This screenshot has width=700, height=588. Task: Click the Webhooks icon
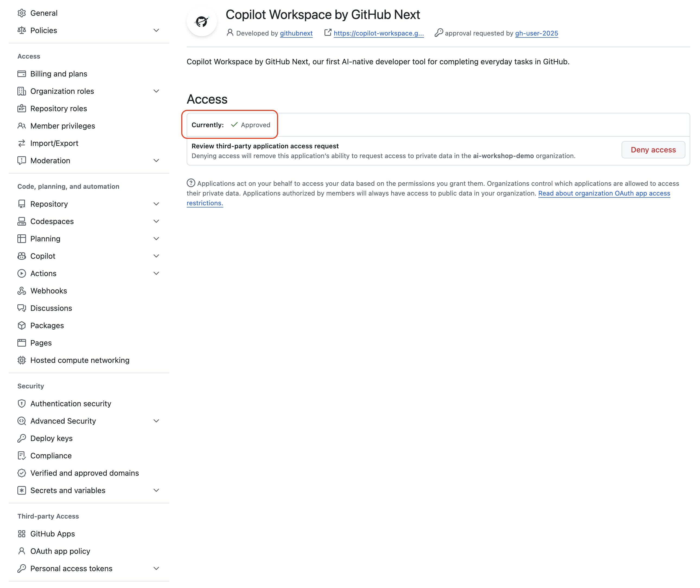click(x=22, y=290)
